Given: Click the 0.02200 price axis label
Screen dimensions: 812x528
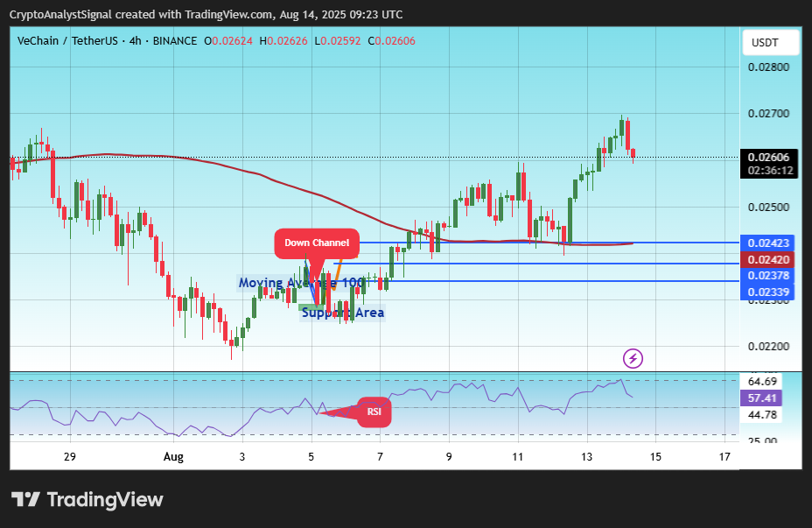Looking at the screenshot, I should pos(768,346).
